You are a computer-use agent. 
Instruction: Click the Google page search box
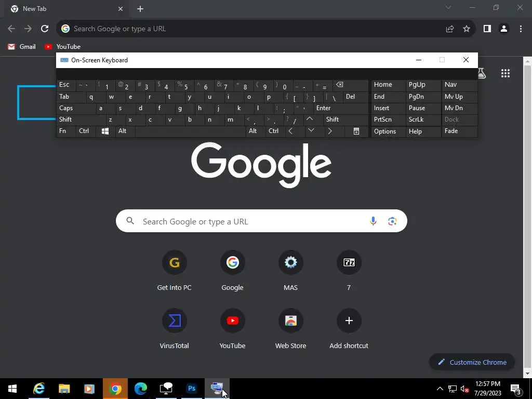click(x=261, y=221)
